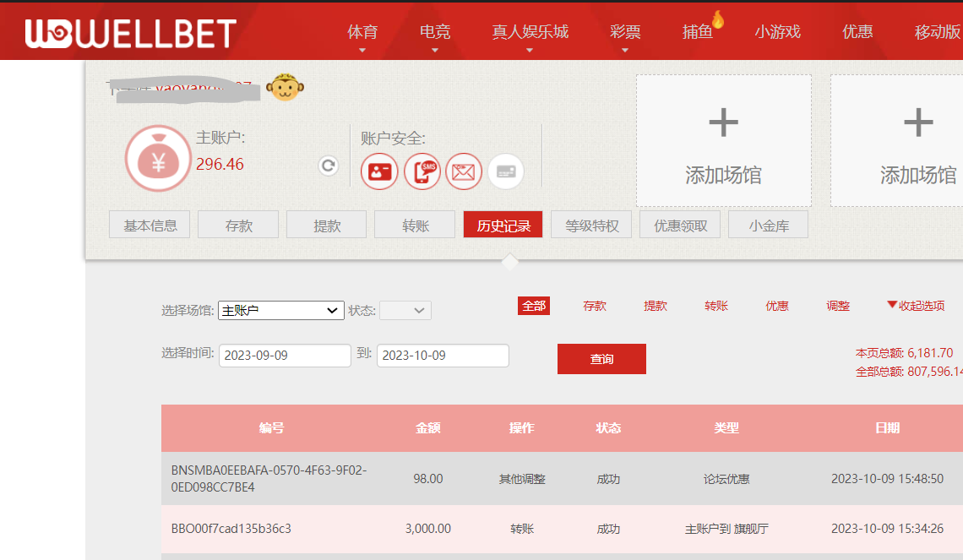This screenshot has width=963, height=560.
Task: Click the monkey avatar icon
Action: [x=285, y=87]
